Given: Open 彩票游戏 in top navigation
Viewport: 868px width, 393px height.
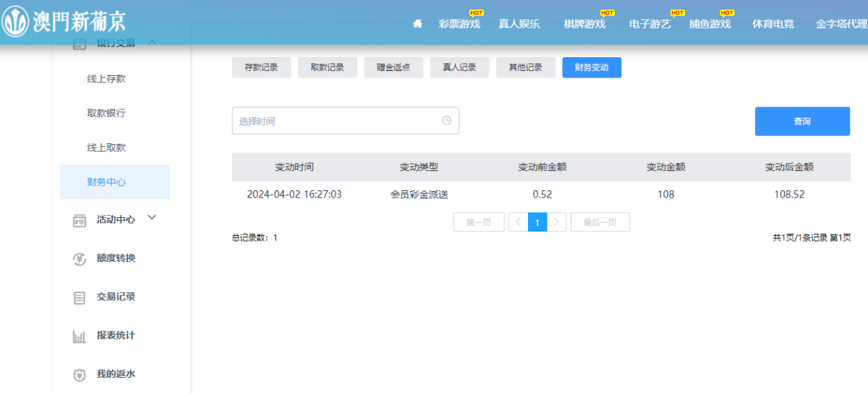Looking at the screenshot, I should pyautogui.click(x=459, y=24).
